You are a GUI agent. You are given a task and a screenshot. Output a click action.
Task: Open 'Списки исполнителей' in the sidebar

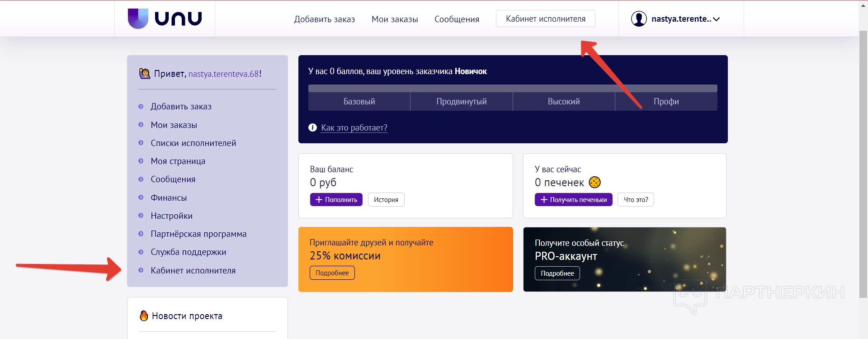point(193,143)
